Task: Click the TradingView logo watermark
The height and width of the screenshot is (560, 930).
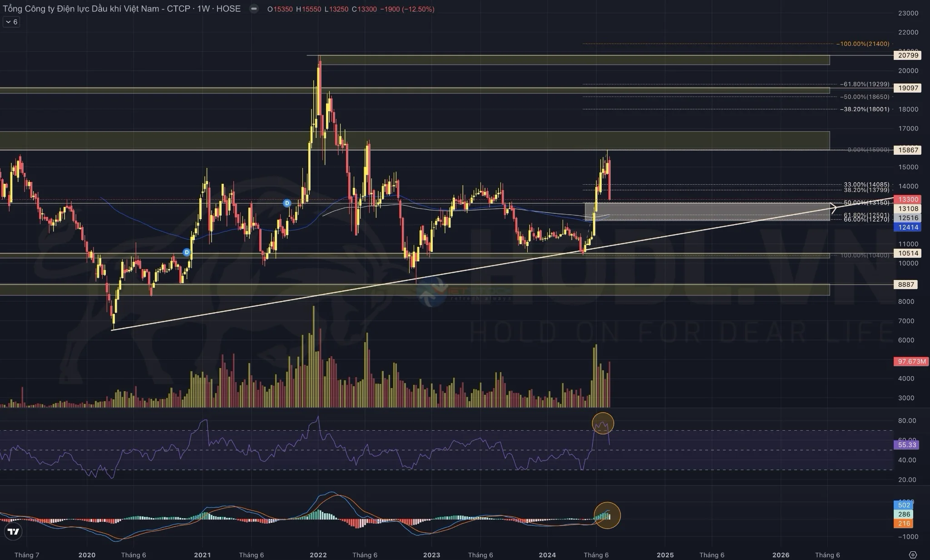Action: click(14, 531)
